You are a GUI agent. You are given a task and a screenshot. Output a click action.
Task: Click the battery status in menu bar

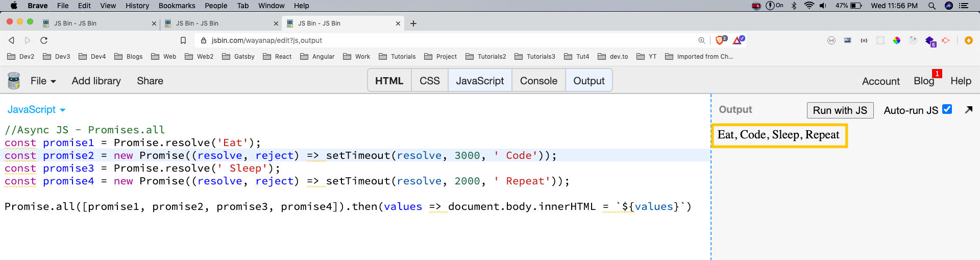(x=849, y=6)
